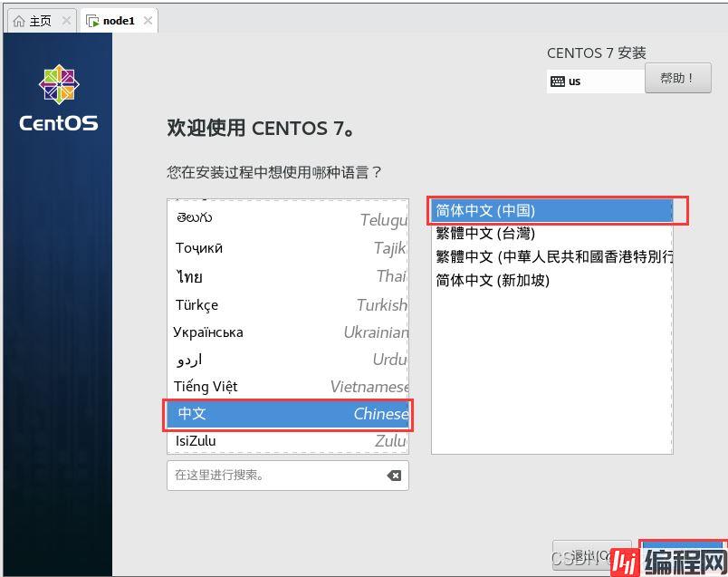Screen dimensions: 728x577
Task: Click the node1 VM tab icon
Action: [92, 21]
